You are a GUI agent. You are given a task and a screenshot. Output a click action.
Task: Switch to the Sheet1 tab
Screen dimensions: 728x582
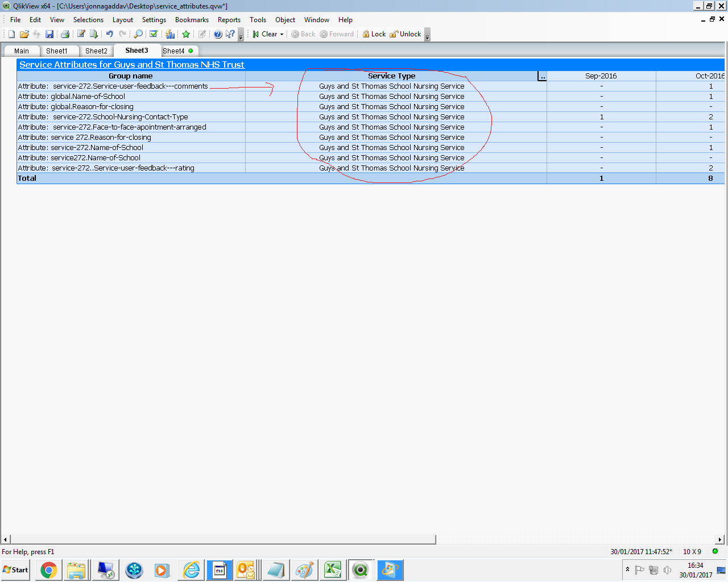[57, 51]
